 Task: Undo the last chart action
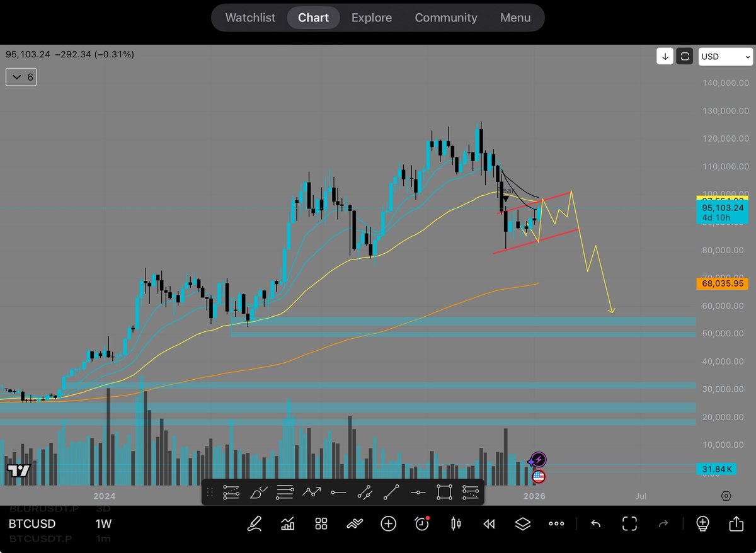(595, 523)
